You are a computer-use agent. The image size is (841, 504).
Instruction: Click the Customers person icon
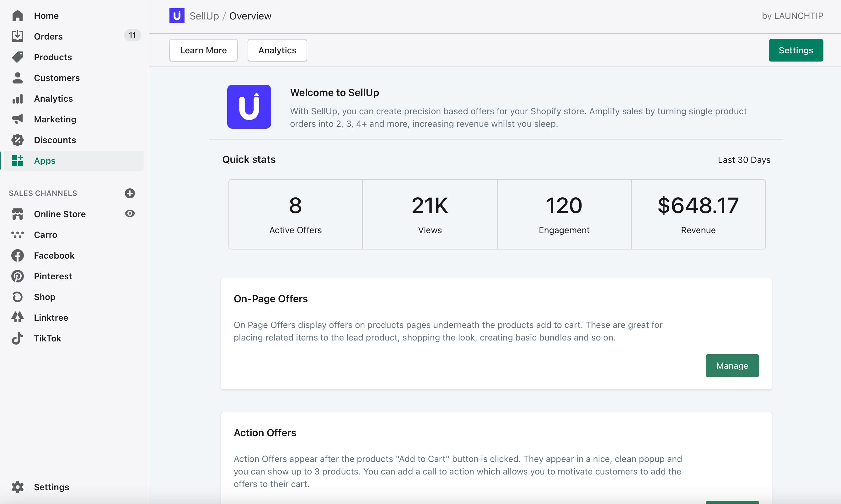17,78
